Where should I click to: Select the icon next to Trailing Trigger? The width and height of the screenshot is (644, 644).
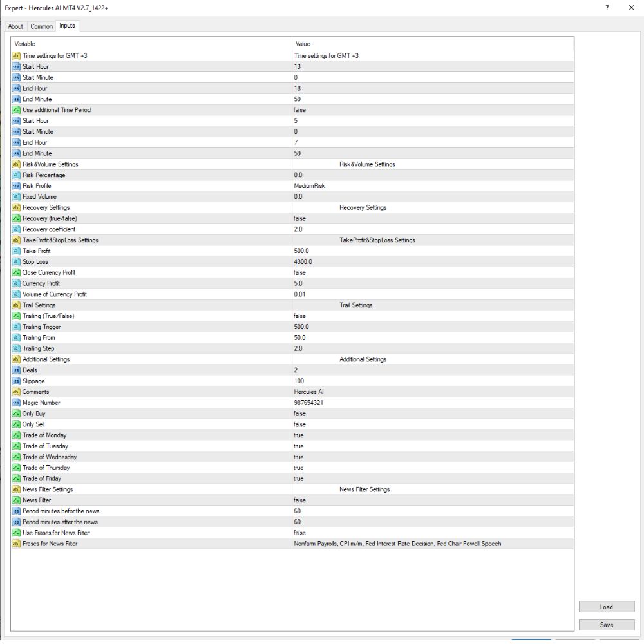click(x=16, y=327)
